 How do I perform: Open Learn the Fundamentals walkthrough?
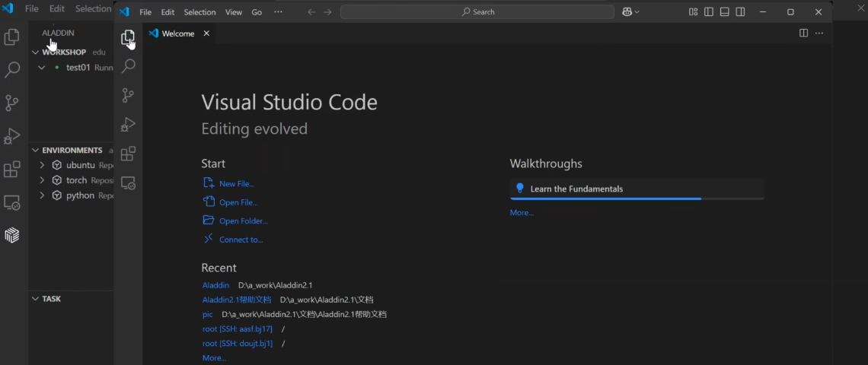coord(637,189)
